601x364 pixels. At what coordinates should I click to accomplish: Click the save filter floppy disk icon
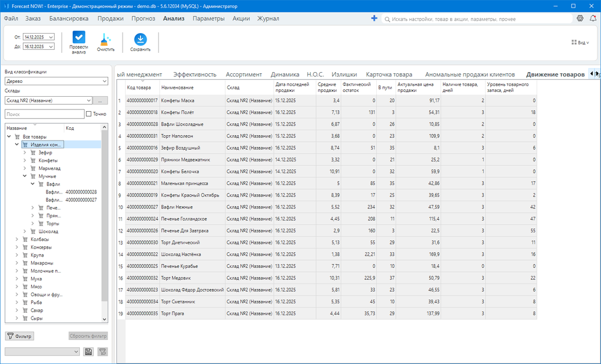pyautogui.click(x=88, y=351)
